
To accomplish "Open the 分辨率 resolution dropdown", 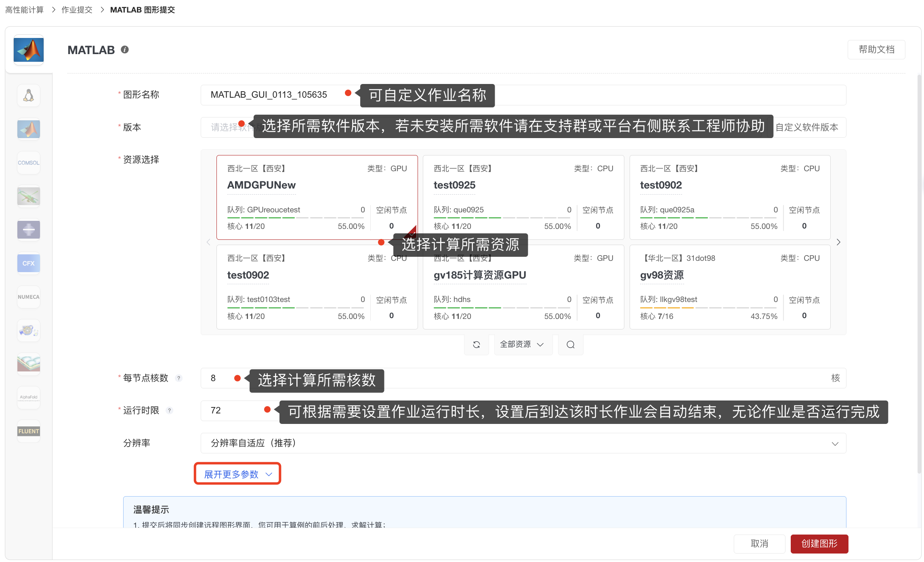I will pyautogui.click(x=523, y=443).
